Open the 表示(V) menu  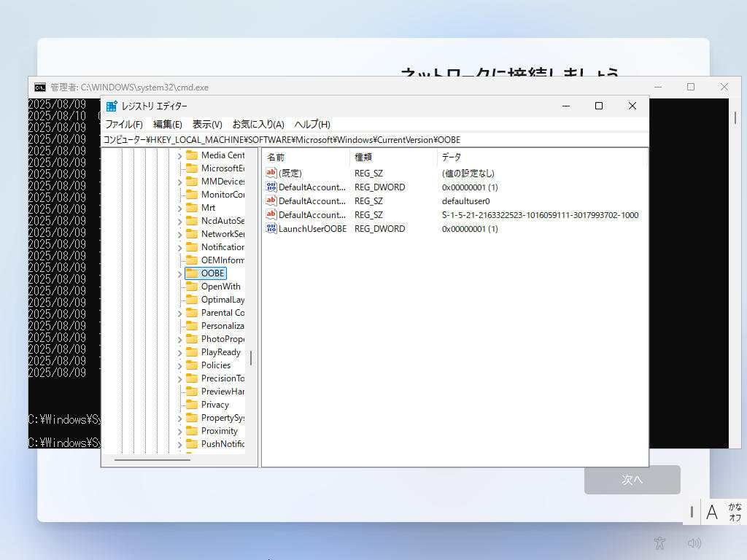(x=207, y=124)
